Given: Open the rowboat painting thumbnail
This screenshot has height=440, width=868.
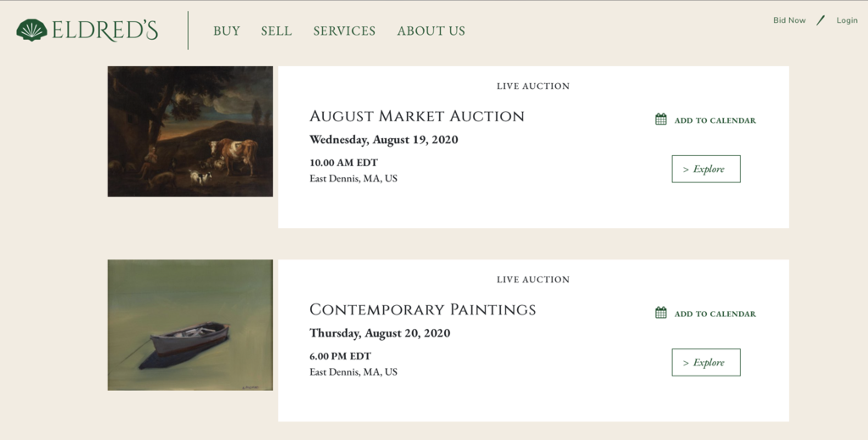Looking at the screenshot, I should (x=190, y=325).
